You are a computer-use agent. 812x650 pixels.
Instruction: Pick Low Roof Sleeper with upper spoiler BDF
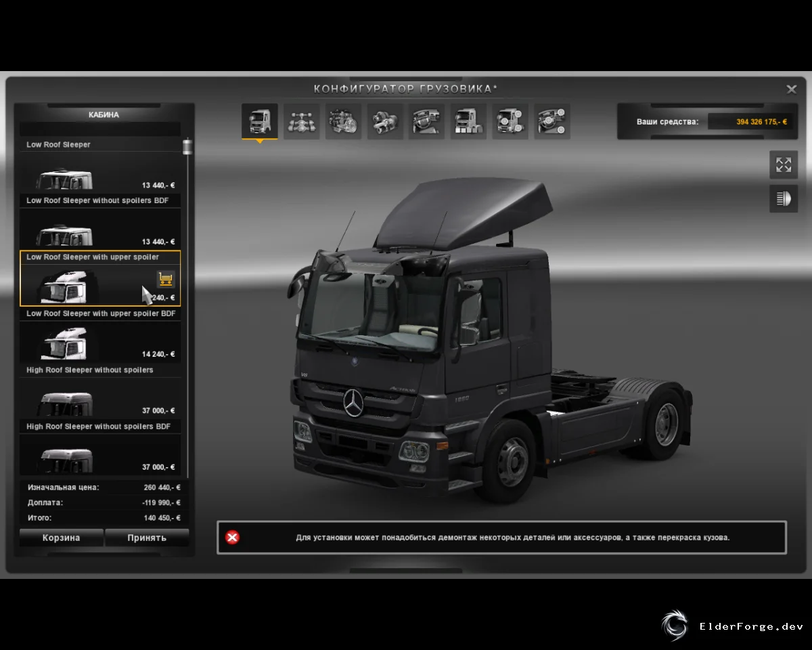click(x=100, y=335)
